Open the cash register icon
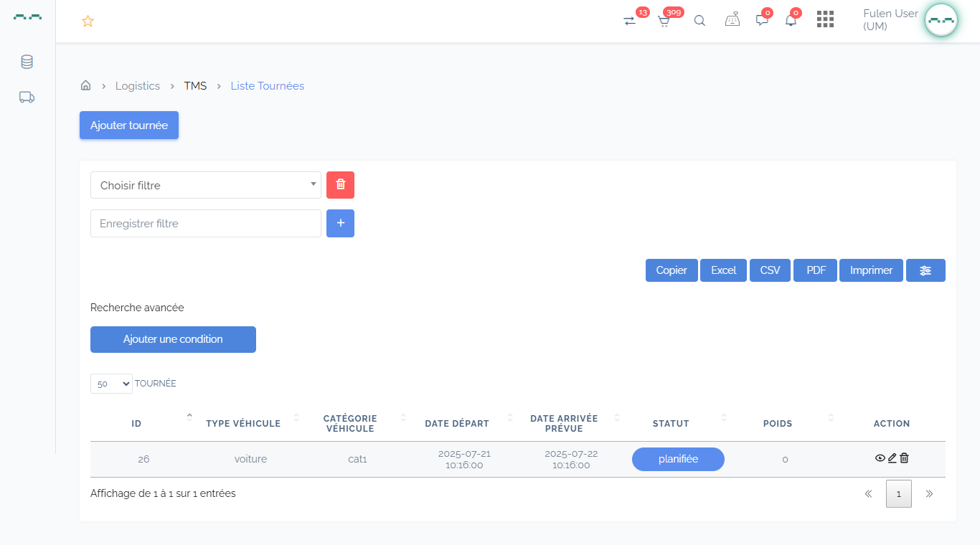The height and width of the screenshot is (545, 980). 732,21
